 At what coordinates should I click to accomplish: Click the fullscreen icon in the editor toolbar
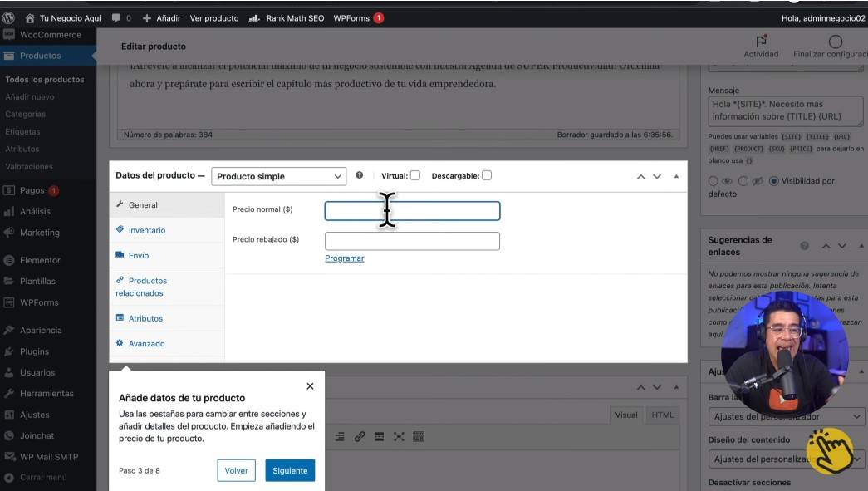399,437
